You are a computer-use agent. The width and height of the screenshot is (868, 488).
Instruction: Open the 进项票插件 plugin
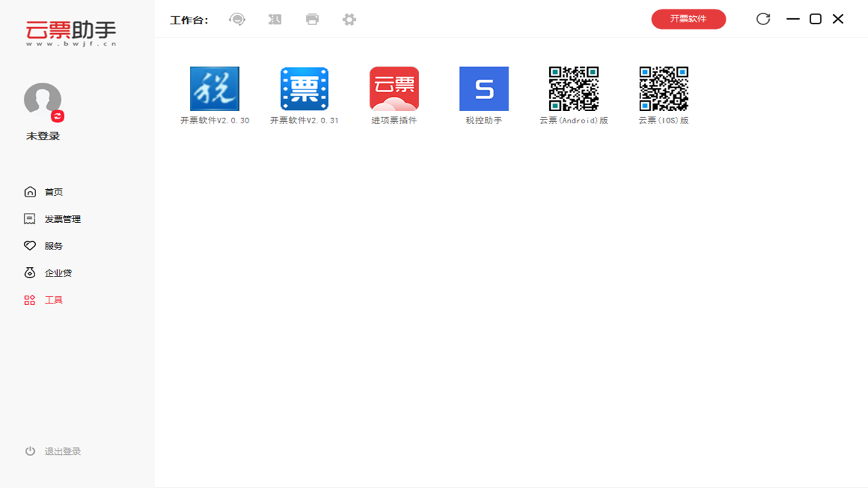point(394,89)
